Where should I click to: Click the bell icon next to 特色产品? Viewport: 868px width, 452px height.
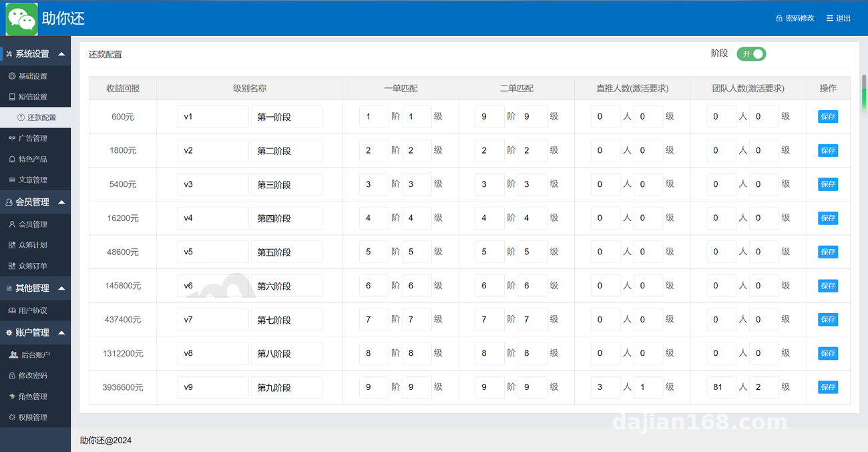[12, 159]
